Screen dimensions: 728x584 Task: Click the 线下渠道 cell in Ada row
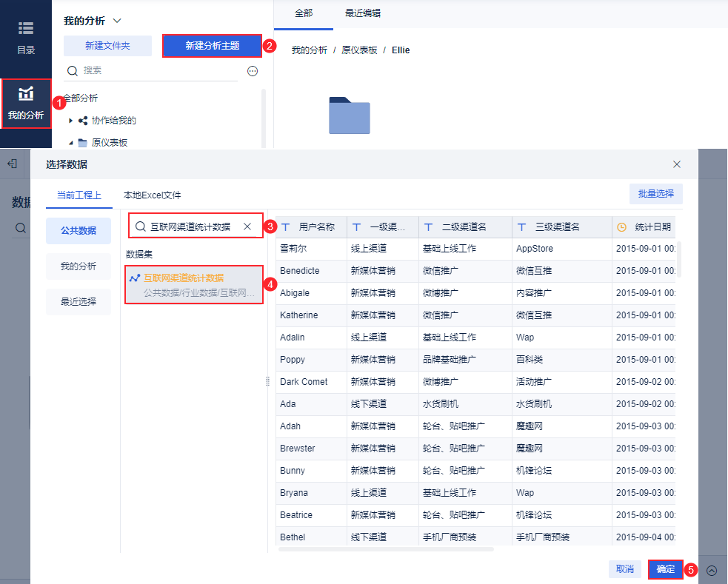[383, 404]
